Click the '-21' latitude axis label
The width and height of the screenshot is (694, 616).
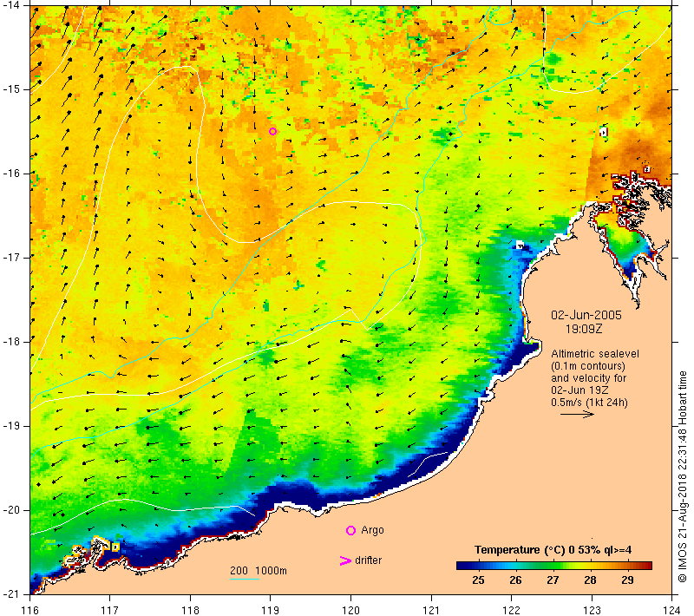pyautogui.click(x=10, y=593)
